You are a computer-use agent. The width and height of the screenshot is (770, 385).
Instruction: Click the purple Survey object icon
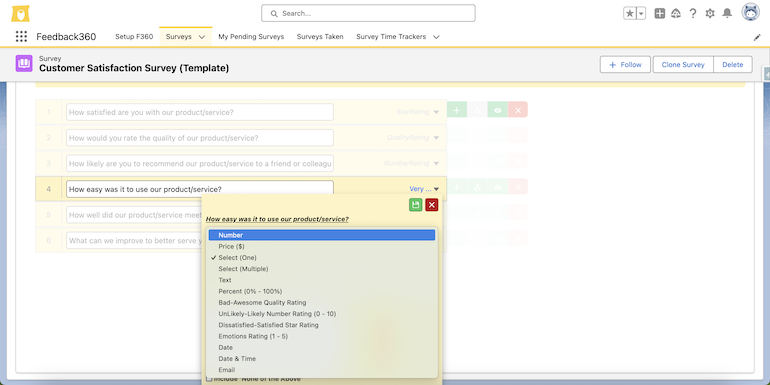click(x=24, y=64)
